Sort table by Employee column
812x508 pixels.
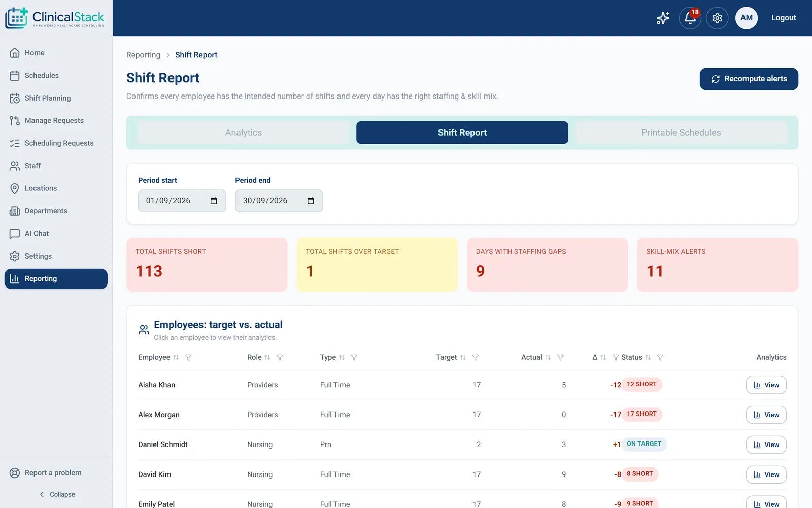(176, 358)
